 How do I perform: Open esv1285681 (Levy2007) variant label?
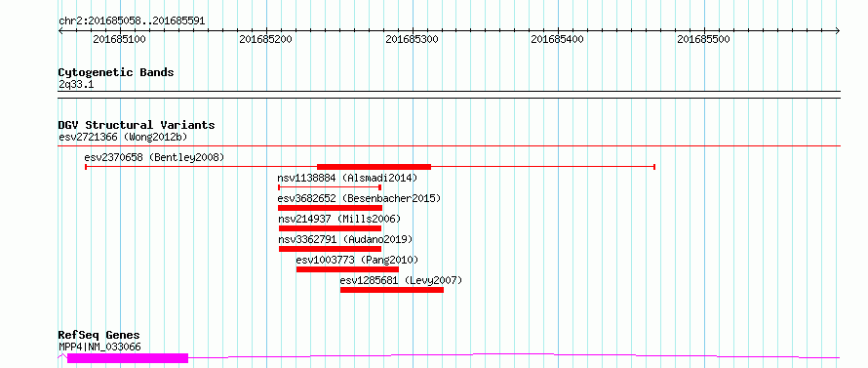401,280
